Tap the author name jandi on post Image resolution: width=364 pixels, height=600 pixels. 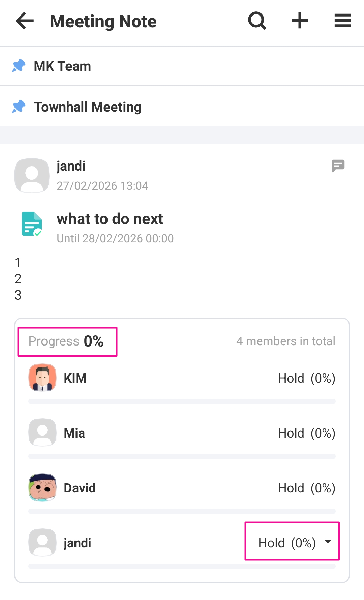coord(71,166)
